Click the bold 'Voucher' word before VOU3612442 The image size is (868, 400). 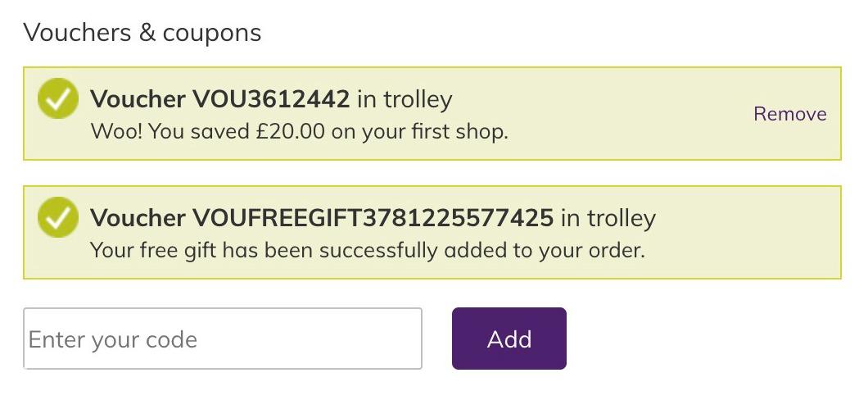click(138, 100)
